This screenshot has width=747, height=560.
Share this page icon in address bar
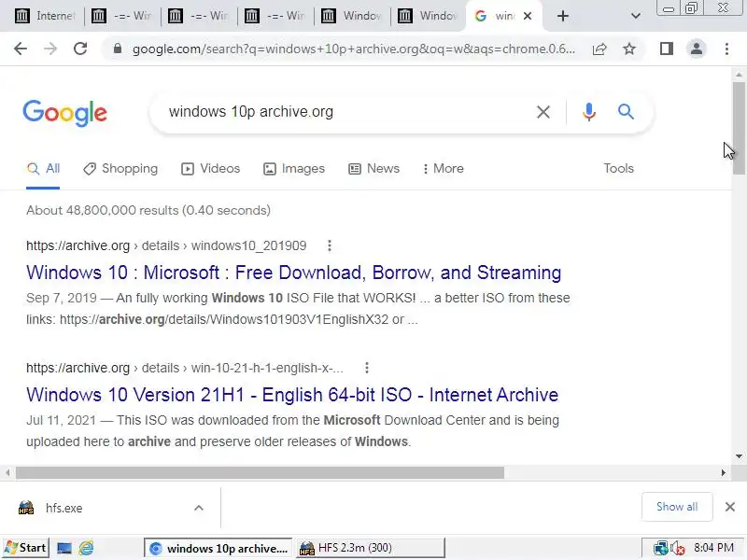pyautogui.click(x=599, y=49)
